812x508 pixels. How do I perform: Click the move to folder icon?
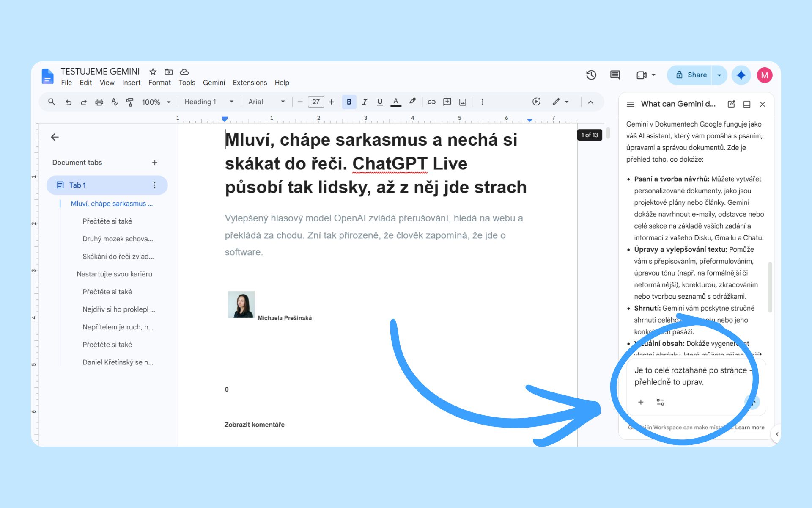tap(169, 72)
